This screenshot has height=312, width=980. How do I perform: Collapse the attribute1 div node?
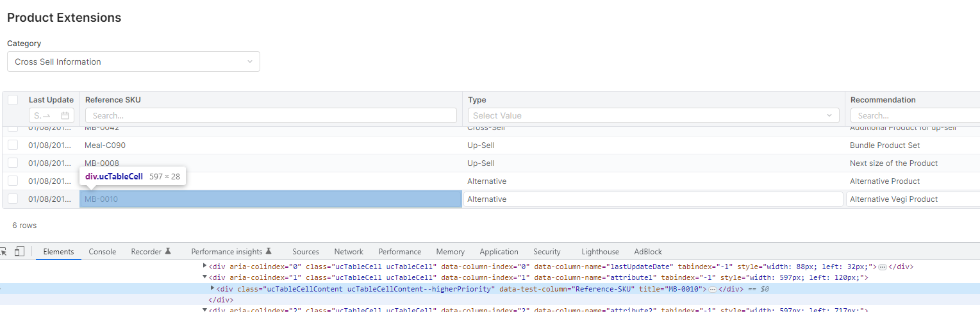tap(204, 277)
